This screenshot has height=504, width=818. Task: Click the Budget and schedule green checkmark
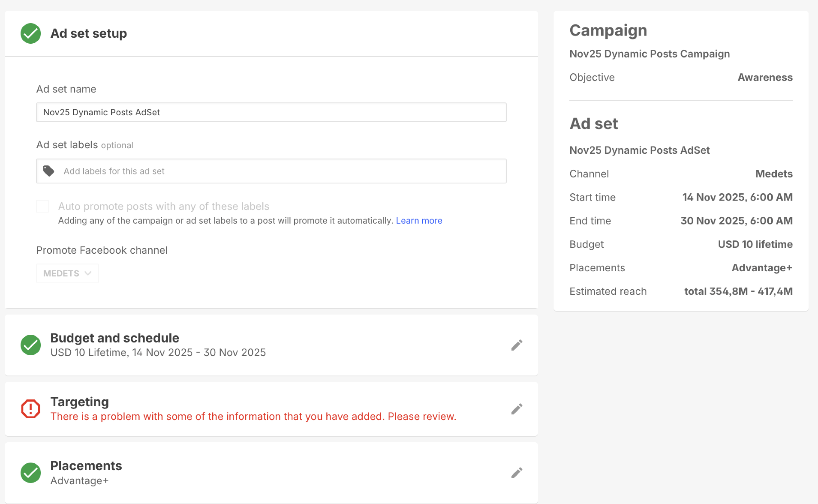coord(30,345)
